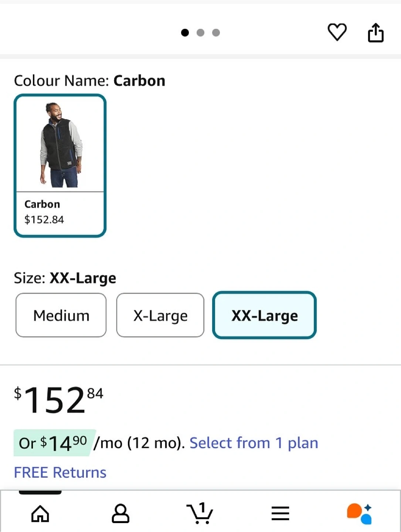
Task: Go to Home via house icon
Action: click(x=40, y=514)
